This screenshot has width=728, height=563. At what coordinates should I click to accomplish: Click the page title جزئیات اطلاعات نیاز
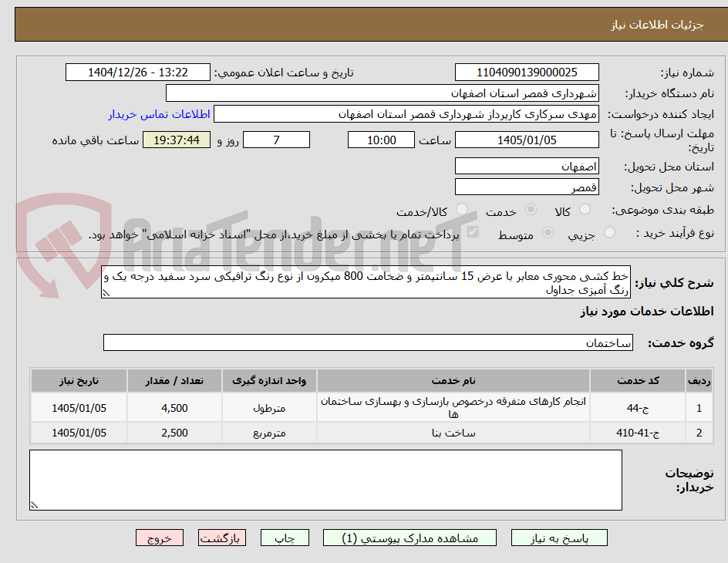pos(657,25)
